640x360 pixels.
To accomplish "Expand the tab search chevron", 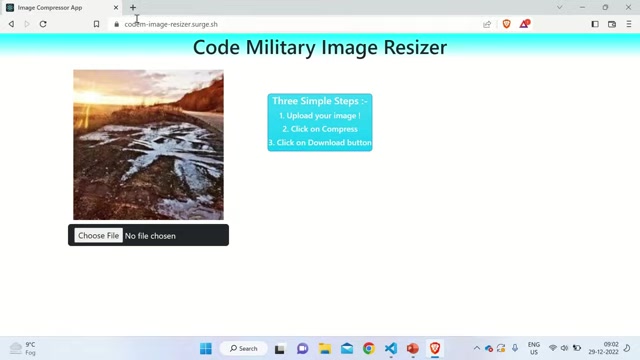I will tap(560, 7).
